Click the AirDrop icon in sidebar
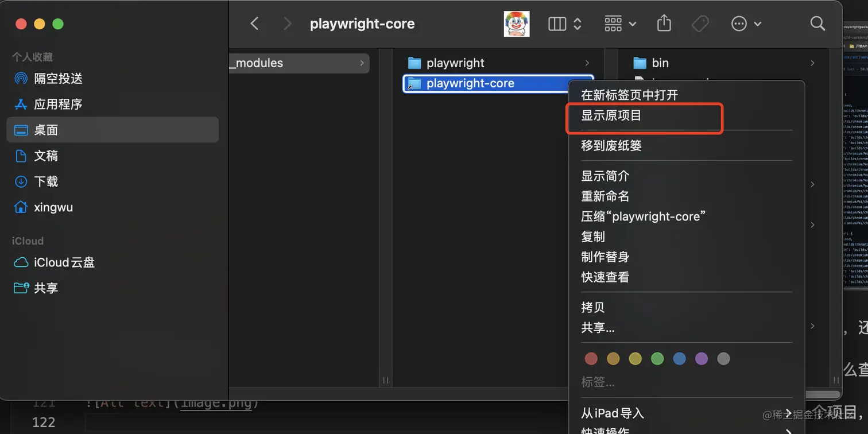Image resolution: width=868 pixels, height=434 pixels. 21,79
